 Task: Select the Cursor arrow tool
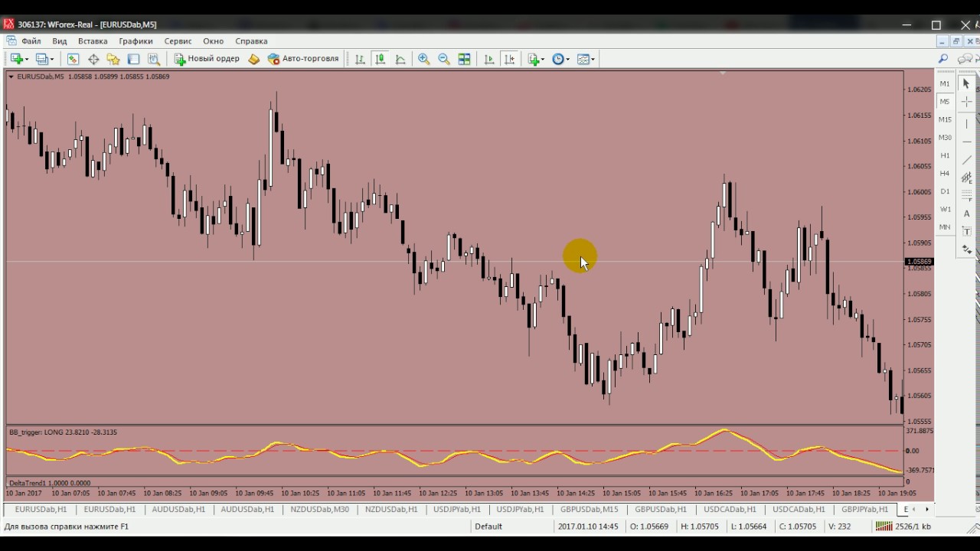pyautogui.click(x=966, y=83)
